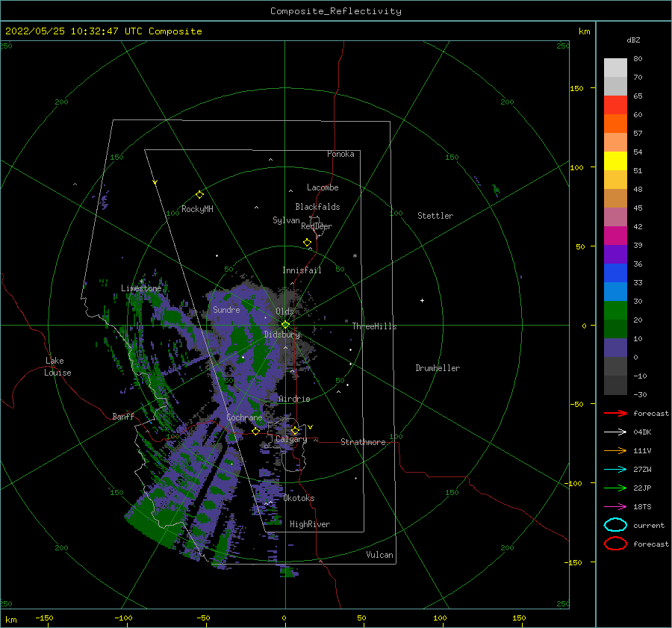Click the Vulcan label
This screenshot has width=672, height=628.
tap(380, 555)
